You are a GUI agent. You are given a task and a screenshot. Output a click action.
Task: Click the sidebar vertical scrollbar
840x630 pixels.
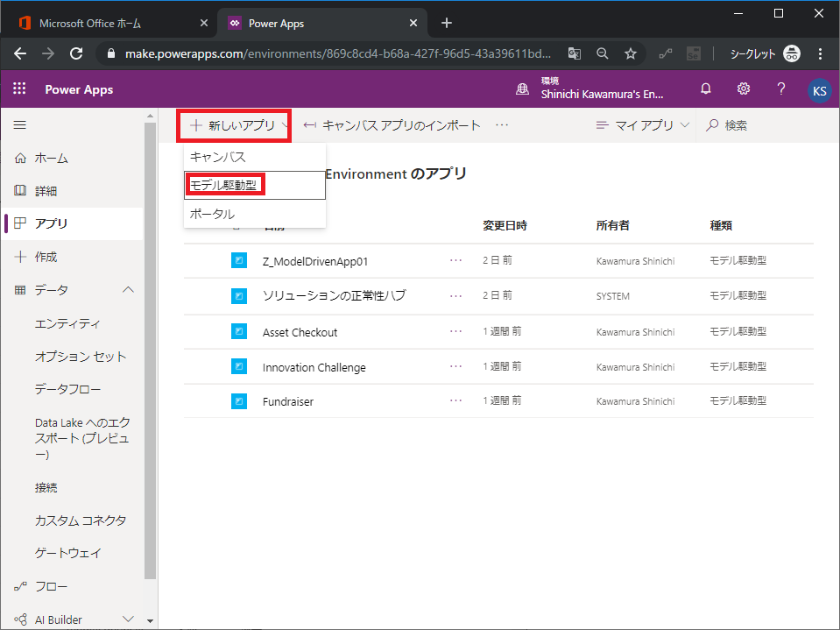(x=150, y=350)
